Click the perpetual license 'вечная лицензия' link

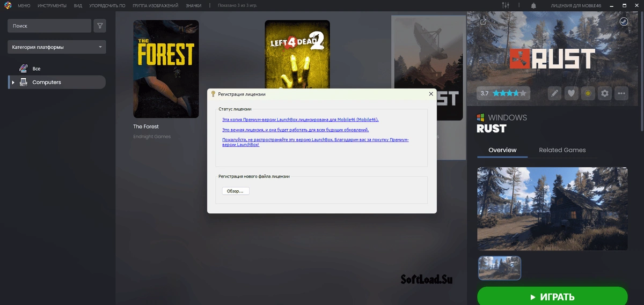click(x=295, y=130)
